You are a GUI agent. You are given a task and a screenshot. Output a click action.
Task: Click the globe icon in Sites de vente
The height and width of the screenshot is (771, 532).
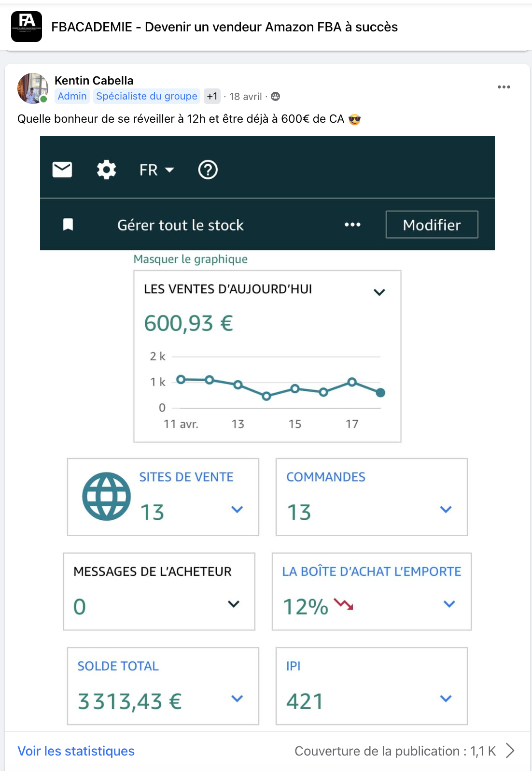106,496
